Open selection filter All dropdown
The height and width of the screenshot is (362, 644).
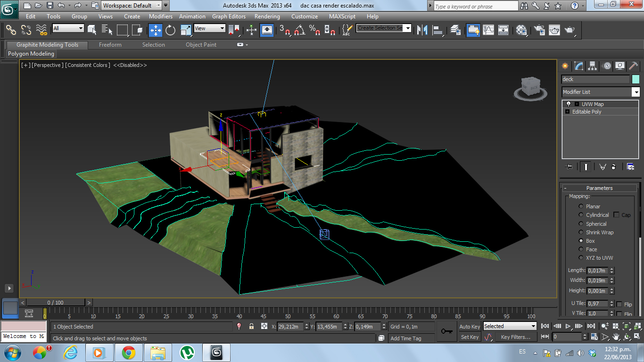68,28
